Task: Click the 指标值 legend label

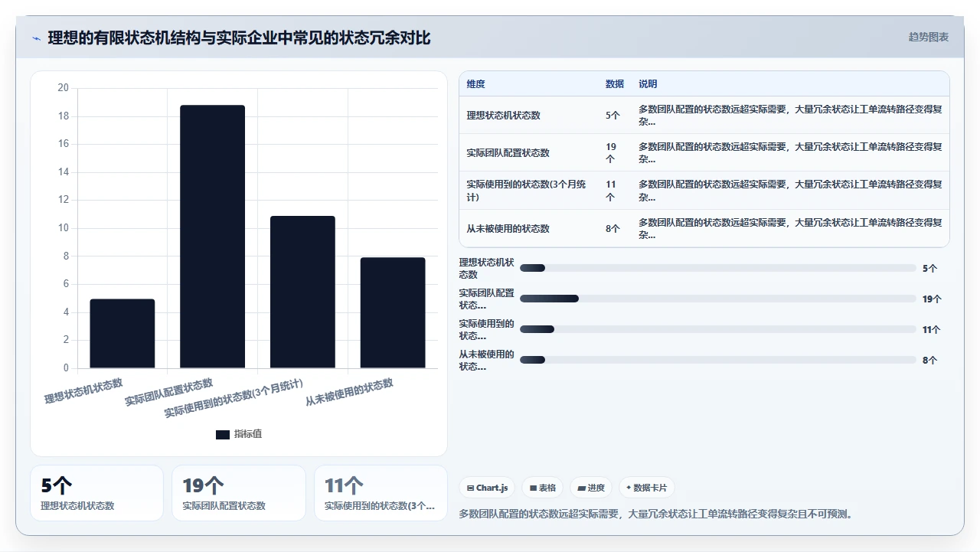Action: (248, 434)
